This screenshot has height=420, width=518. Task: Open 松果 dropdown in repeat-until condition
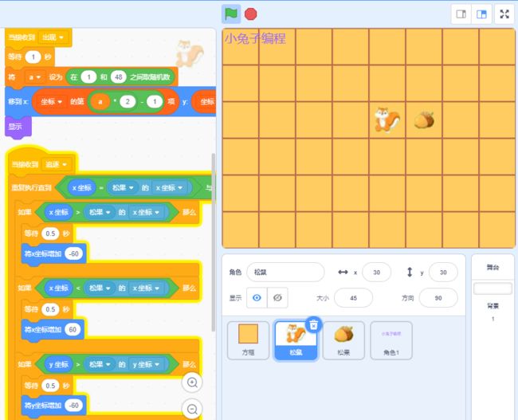pos(123,188)
